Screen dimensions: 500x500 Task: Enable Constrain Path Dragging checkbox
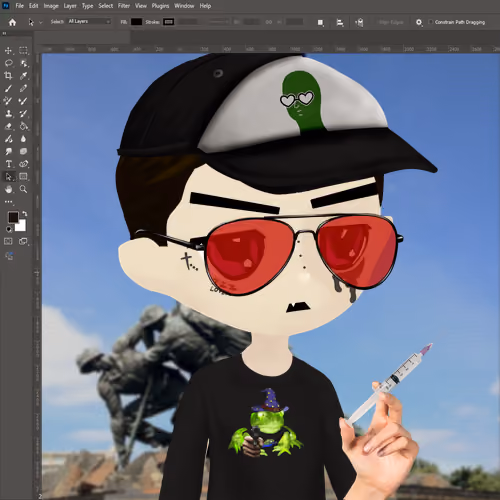click(x=431, y=22)
